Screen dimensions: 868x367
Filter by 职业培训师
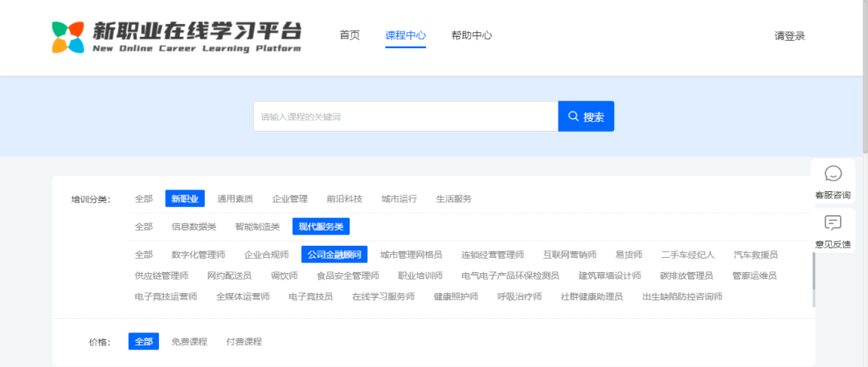420,275
